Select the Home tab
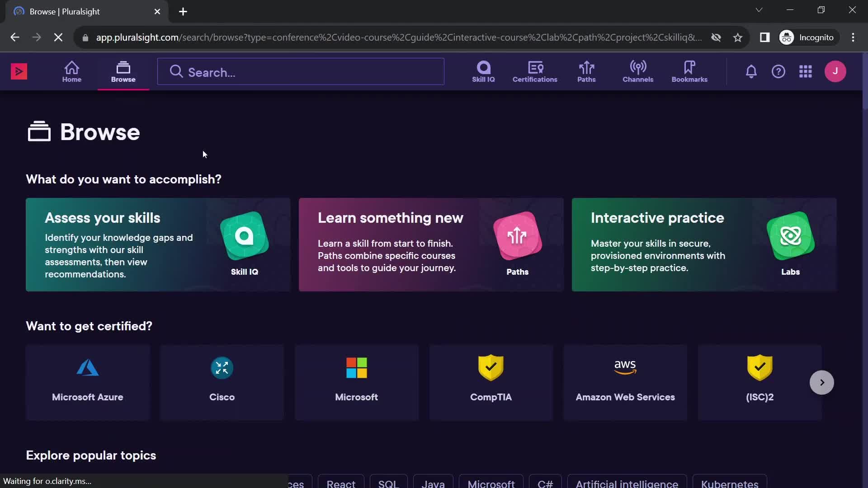Image resolution: width=868 pixels, height=488 pixels. point(71,70)
